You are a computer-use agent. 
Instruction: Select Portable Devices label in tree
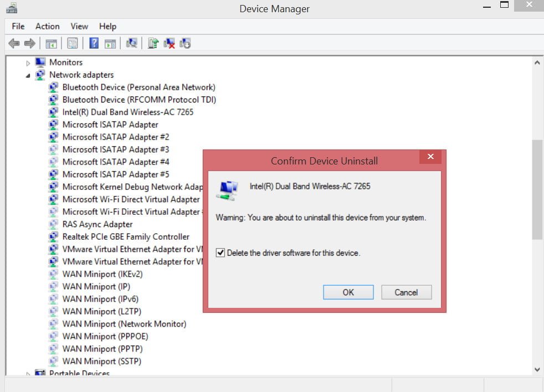[x=79, y=373]
